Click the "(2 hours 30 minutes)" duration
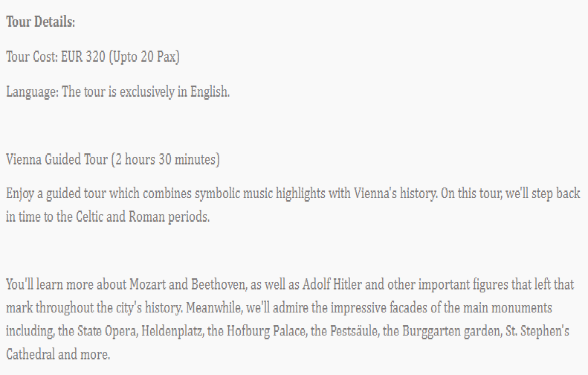This screenshot has width=588, height=375. [x=165, y=159]
